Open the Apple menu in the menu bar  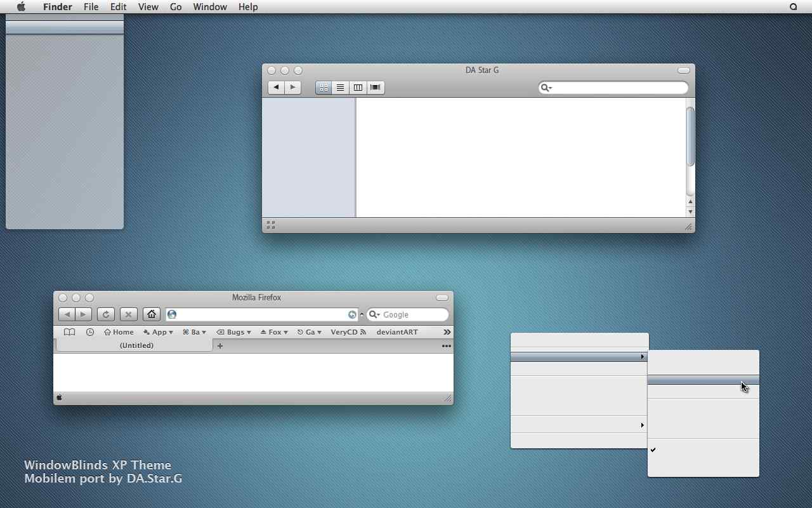pos(21,6)
